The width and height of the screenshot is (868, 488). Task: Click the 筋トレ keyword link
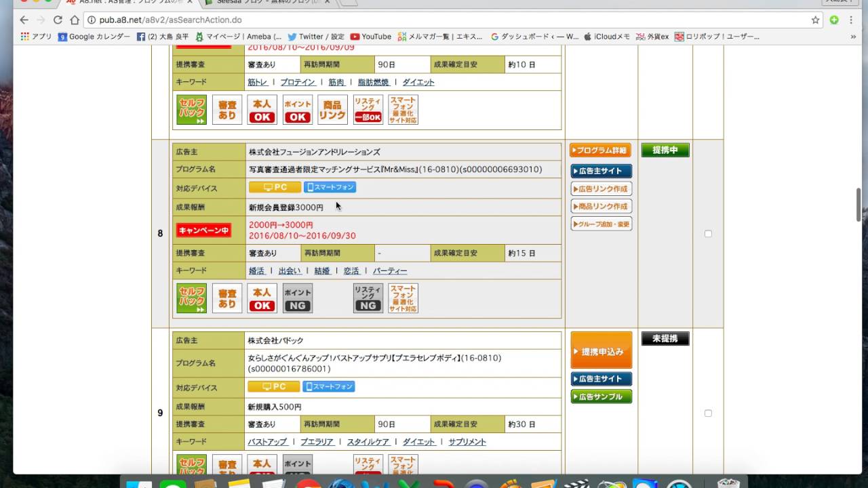(x=258, y=82)
